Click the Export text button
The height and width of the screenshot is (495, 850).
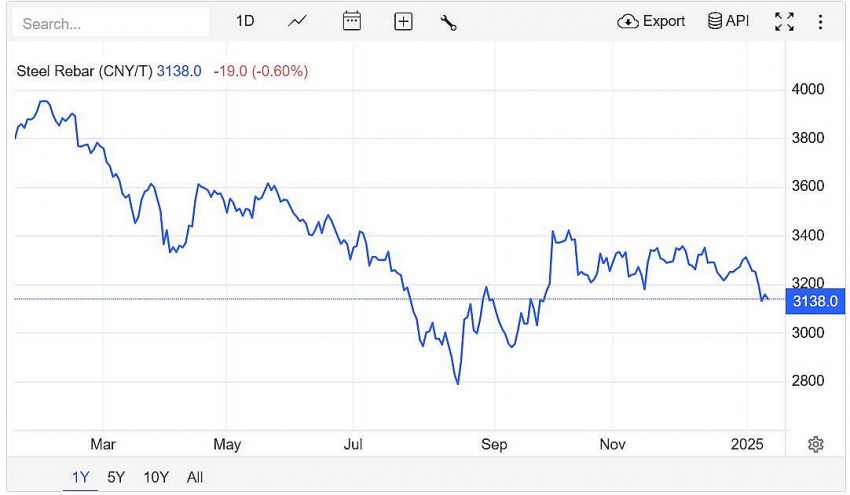[x=664, y=21]
